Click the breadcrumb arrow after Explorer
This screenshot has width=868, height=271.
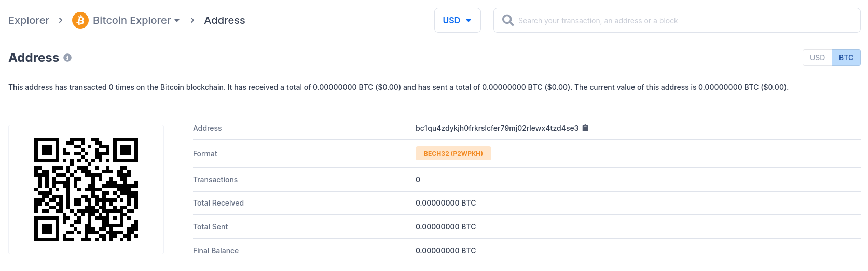click(61, 20)
